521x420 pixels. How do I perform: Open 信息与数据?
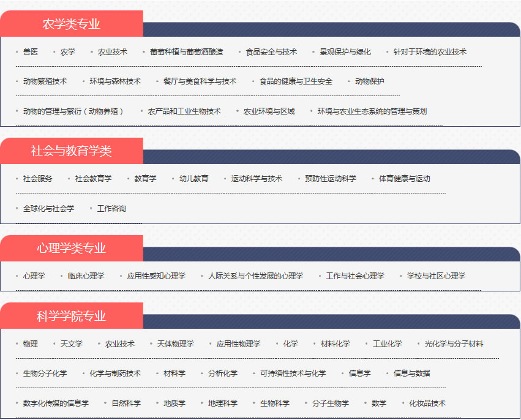[411, 373]
